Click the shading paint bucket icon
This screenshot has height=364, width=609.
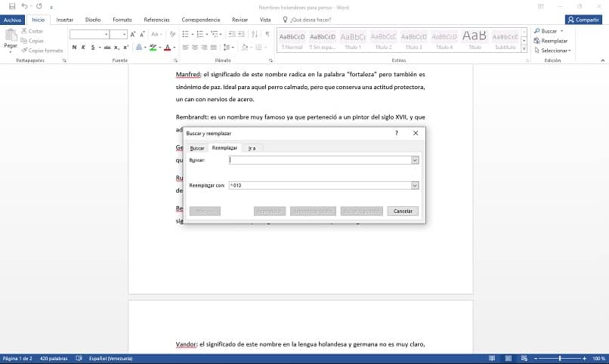pyautogui.click(x=244, y=48)
